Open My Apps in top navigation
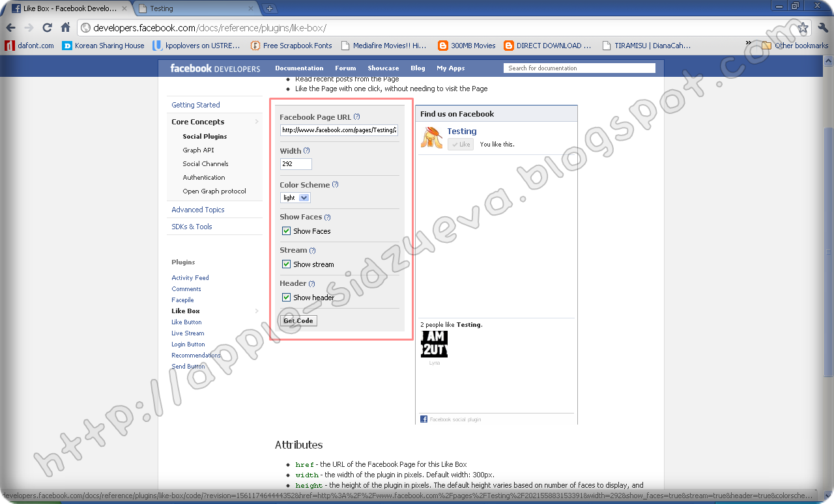Screen dimensions: 834x504 coord(451,68)
